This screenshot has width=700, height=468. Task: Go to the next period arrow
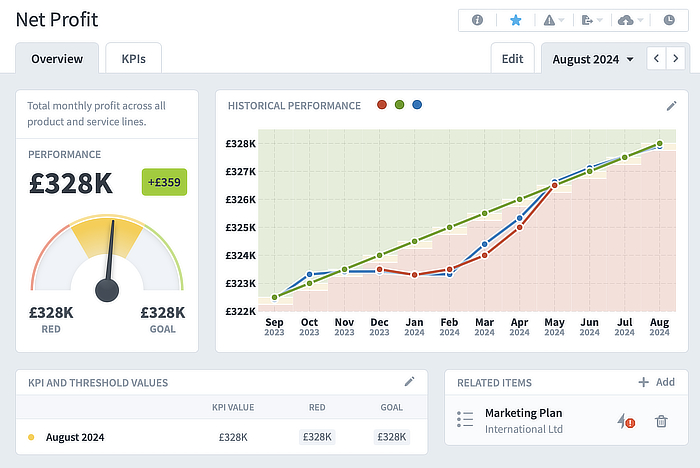coord(676,59)
